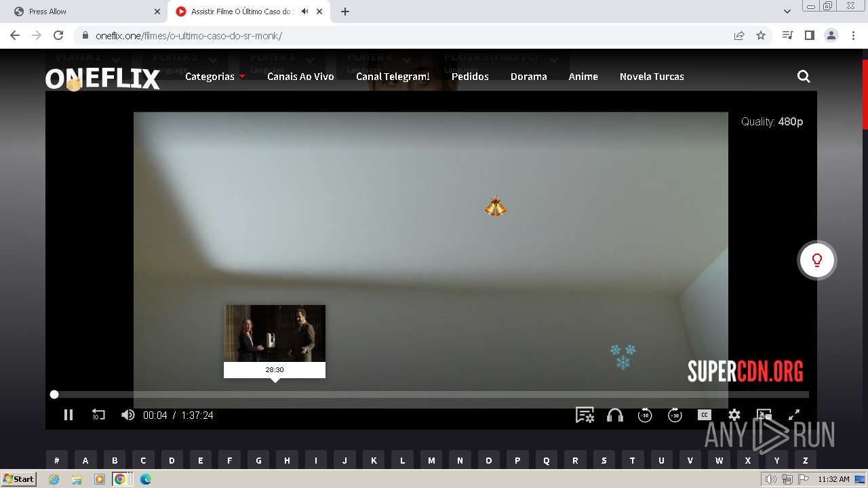Launch Internet Explorer from taskbar
The width and height of the screenshot is (868, 488).
(x=54, y=479)
